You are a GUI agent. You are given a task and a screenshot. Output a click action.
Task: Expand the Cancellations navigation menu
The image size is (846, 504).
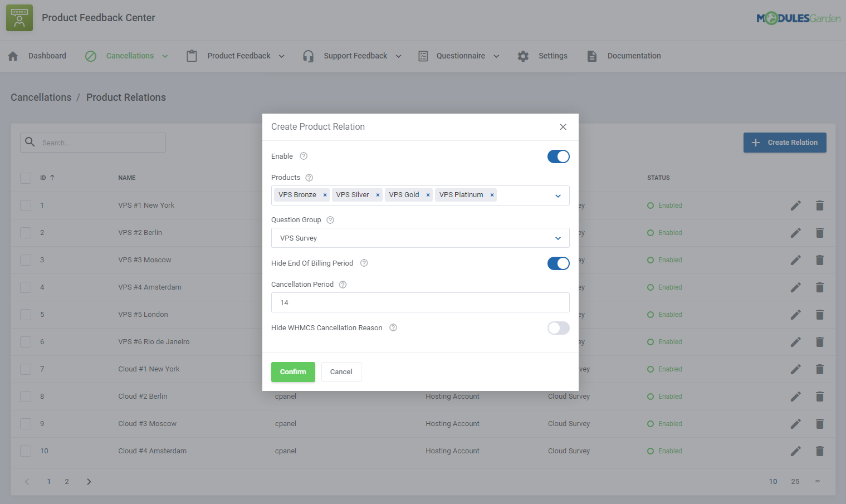[x=165, y=56]
